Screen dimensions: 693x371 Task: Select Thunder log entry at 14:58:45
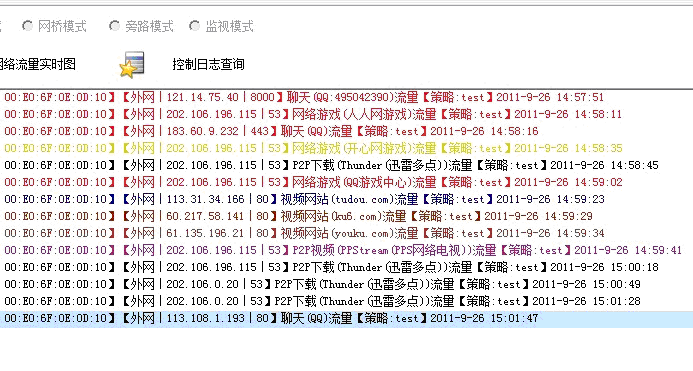tap(346, 165)
